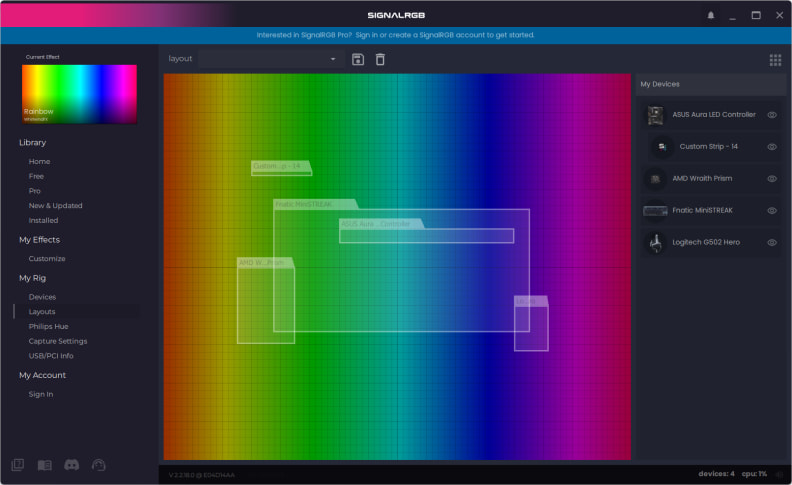The image size is (792, 485).
Task: Click the ASUS Aura LED Controller device image
Action: tap(656, 115)
